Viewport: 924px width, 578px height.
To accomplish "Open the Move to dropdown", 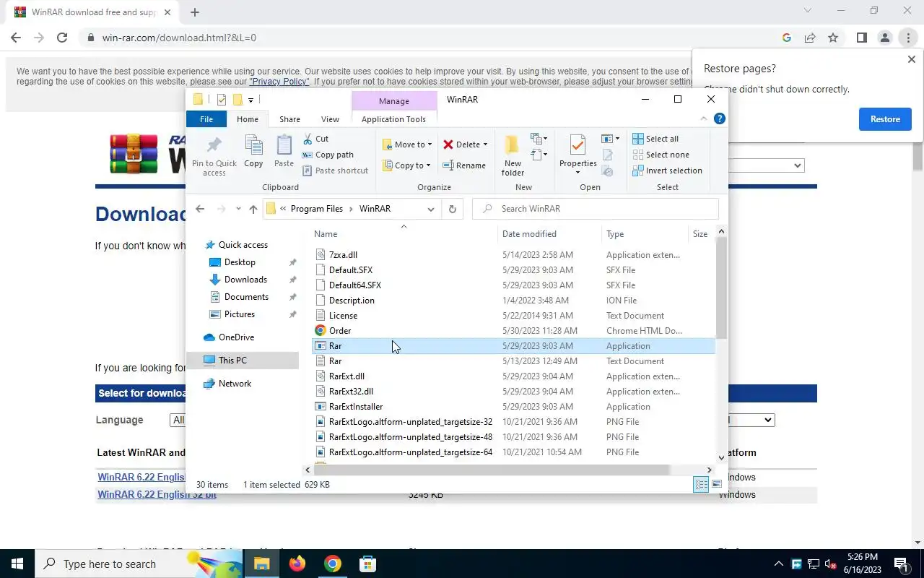I will coord(407,144).
